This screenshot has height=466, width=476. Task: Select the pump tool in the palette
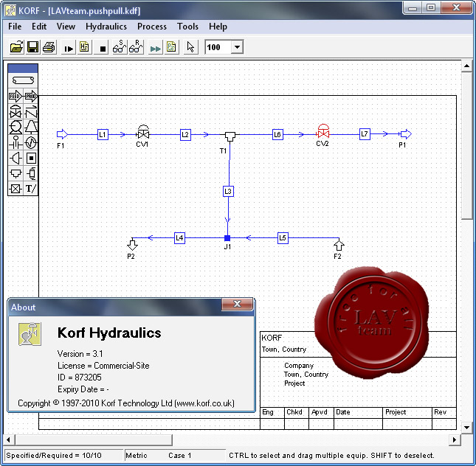pos(15,127)
